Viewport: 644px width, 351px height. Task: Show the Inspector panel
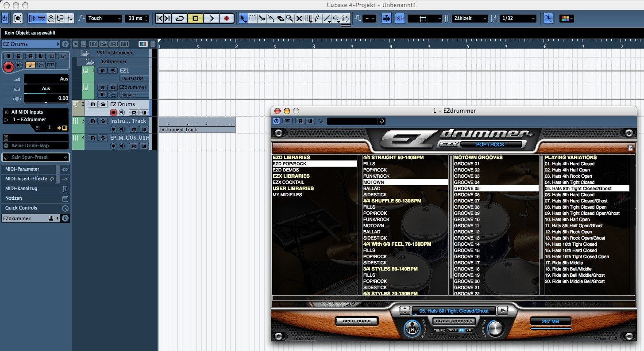pos(32,19)
